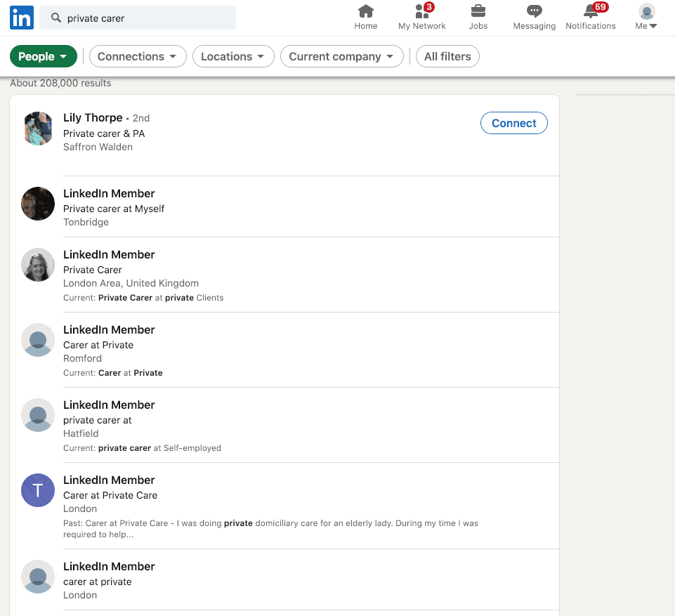The image size is (675, 616).
Task: Click the My Network icon
Action: click(421, 12)
